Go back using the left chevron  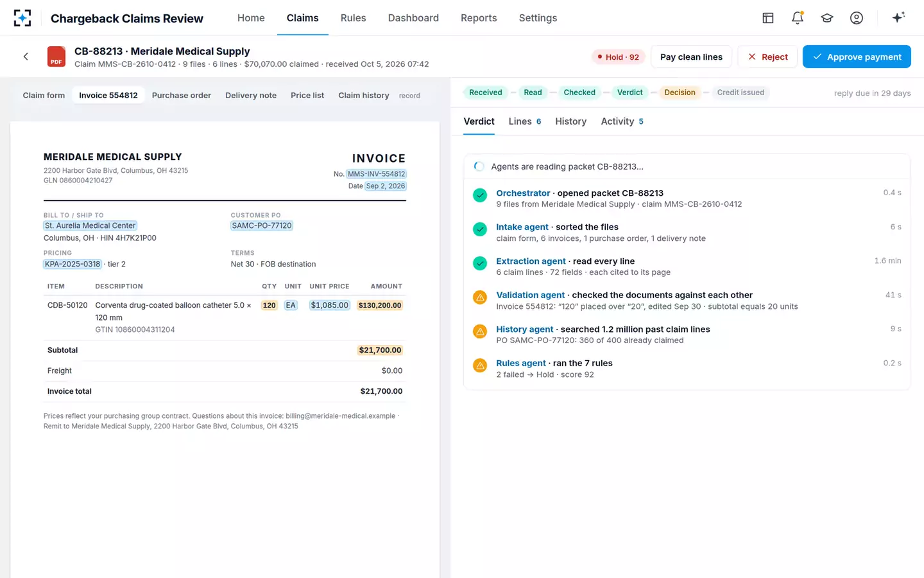[26, 57]
